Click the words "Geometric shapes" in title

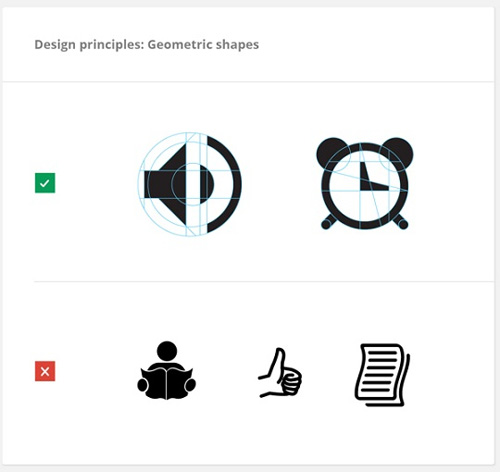click(203, 44)
